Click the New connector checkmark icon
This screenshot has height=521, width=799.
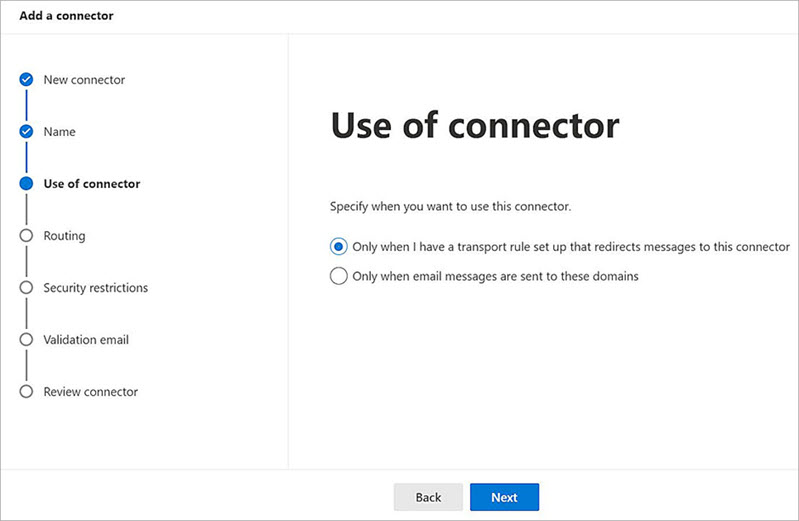tap(26, 80)
